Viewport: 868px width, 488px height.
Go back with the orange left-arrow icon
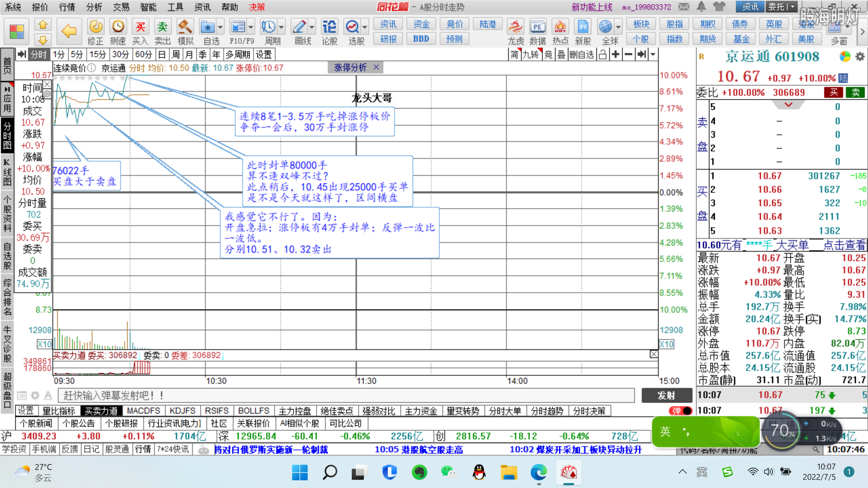coord(69,31)
